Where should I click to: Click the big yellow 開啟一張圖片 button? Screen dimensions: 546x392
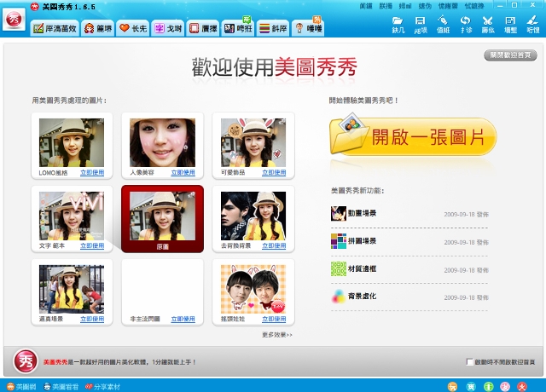(413, 136)
